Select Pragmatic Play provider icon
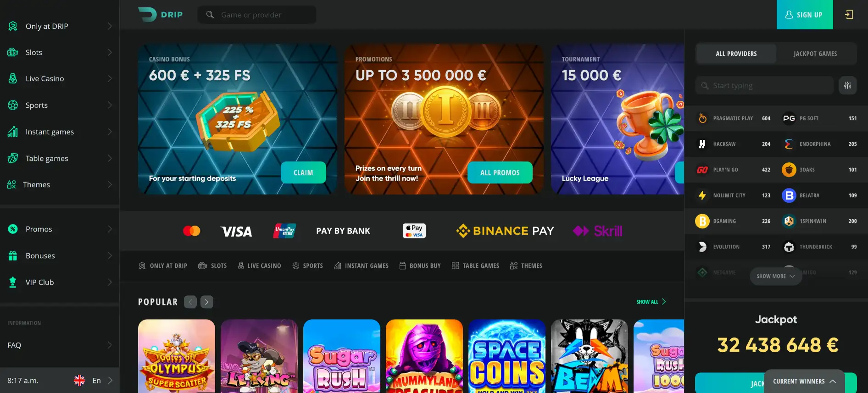The width and height of the screenshot is (868, 393). pyautogui.click(x=702, y=118)
